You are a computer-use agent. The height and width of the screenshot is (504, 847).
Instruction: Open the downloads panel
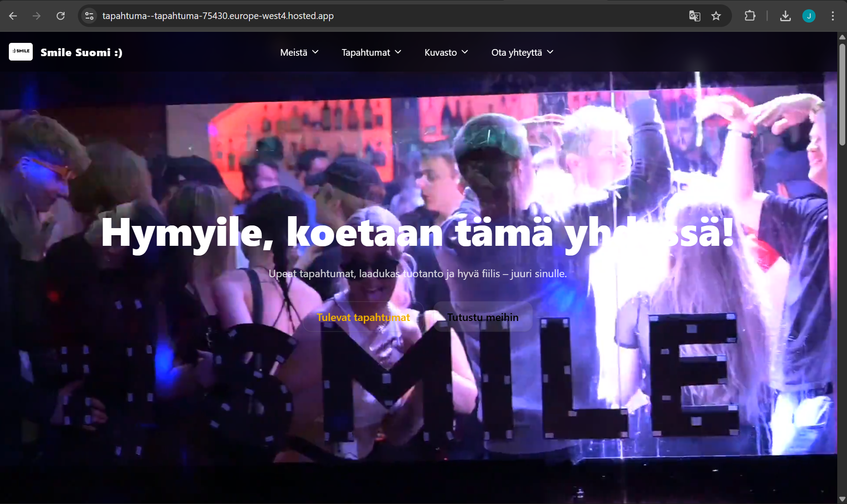[785, 16]
